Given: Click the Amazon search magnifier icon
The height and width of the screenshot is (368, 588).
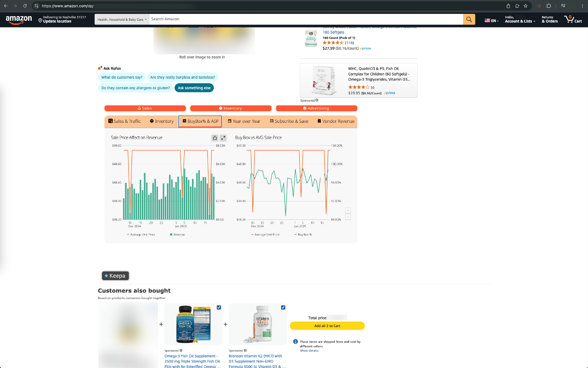Looking at the screenshot, I should coord(469,19).
